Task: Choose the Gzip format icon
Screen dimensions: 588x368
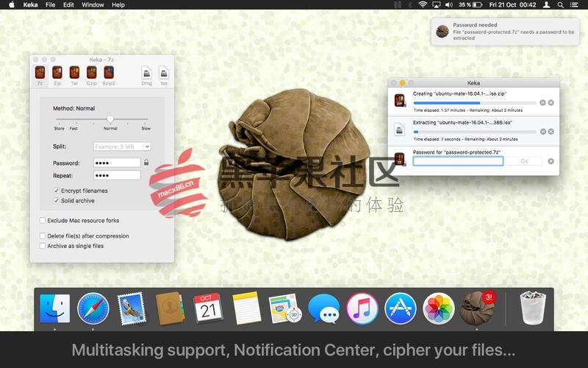Action: tap(91, 72)
